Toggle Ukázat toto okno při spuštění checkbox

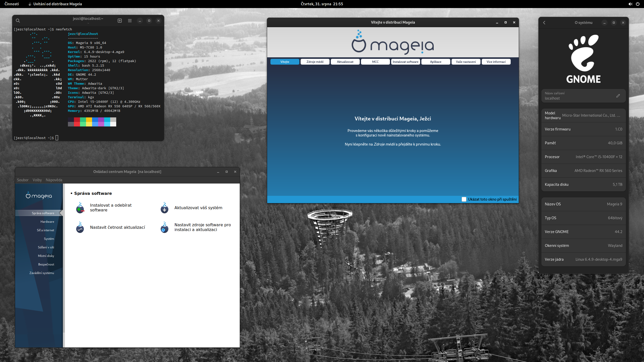(x=464, y=199)
